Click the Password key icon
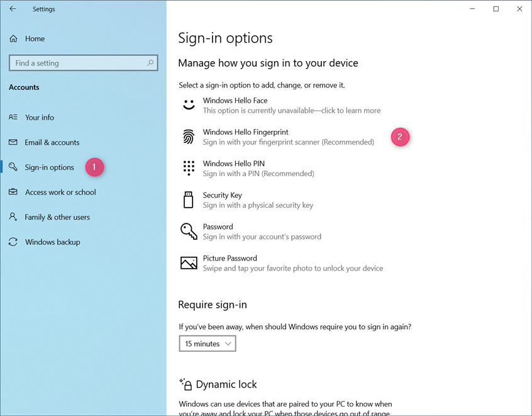 pos(189,231)
